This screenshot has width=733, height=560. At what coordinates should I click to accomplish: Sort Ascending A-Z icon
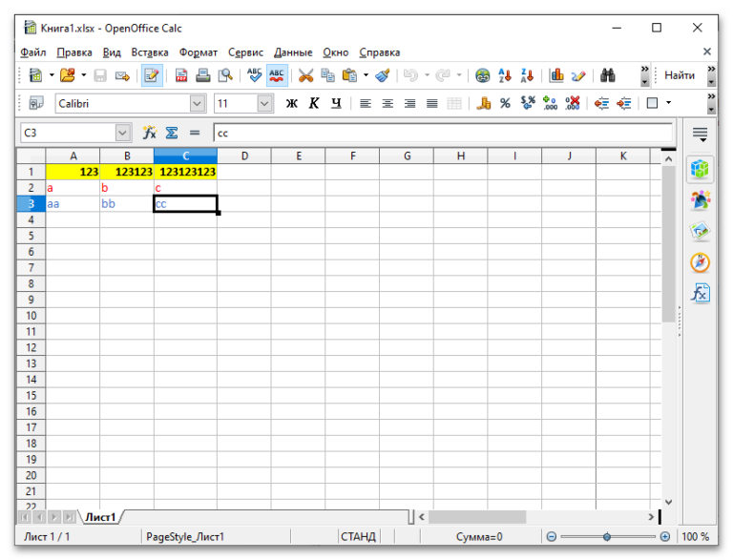[505, 75]
